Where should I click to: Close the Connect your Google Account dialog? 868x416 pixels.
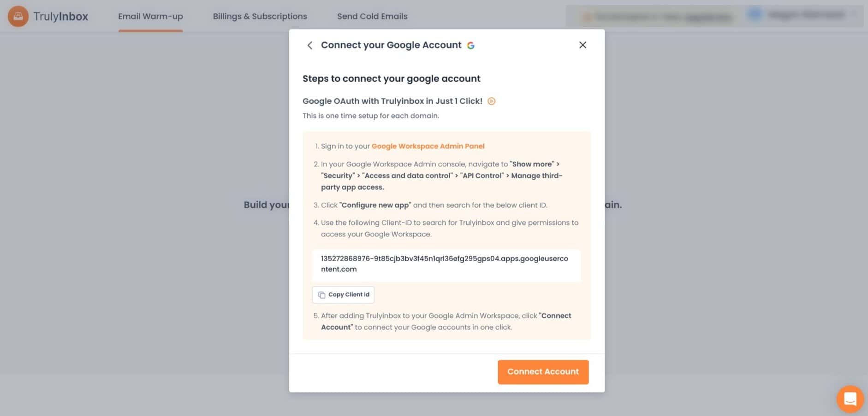(583, 45)
